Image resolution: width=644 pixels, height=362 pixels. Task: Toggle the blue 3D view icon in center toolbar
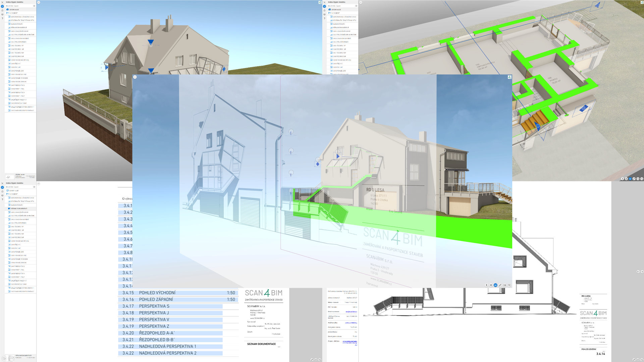pyautogui.click(x=495, y=285)
